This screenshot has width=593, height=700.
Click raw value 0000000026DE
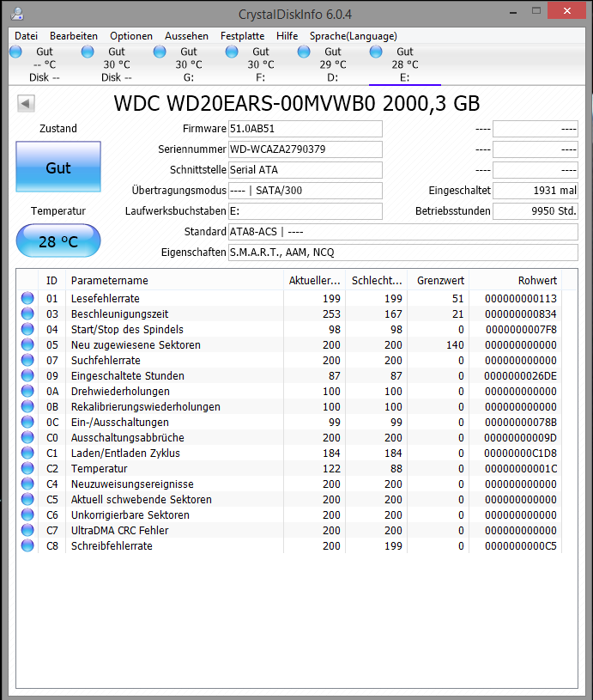[x=521, y=376]
